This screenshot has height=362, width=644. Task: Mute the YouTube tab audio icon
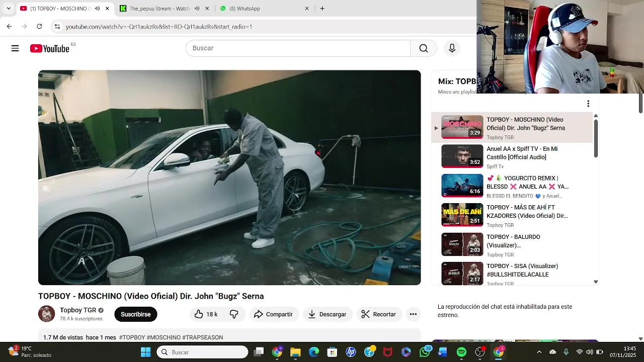click(97, 9)
